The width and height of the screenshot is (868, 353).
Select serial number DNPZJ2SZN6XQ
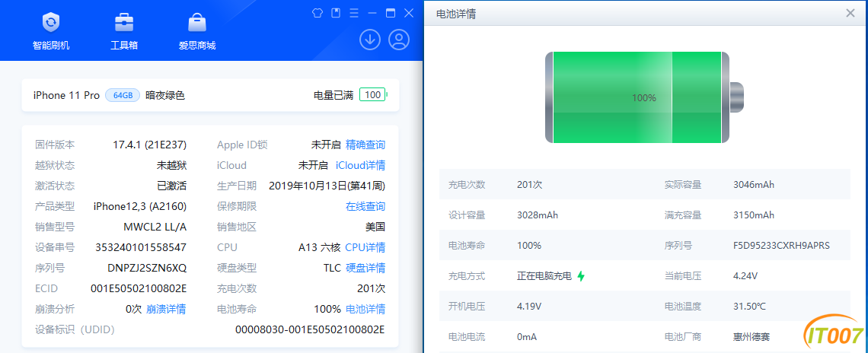click(x=147, y=268)
